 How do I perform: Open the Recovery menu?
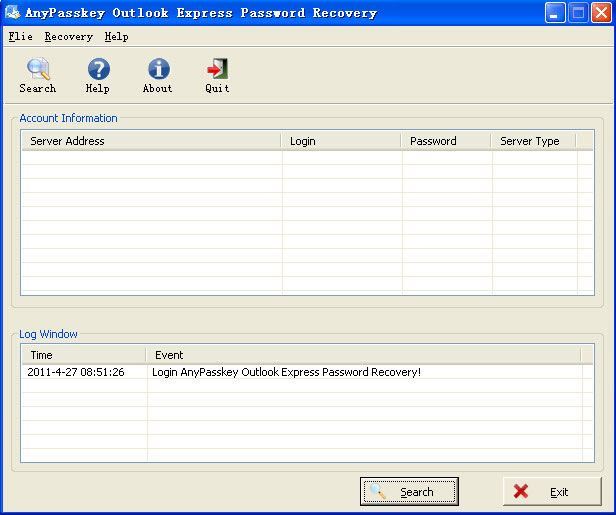click(x=69, y=37)
